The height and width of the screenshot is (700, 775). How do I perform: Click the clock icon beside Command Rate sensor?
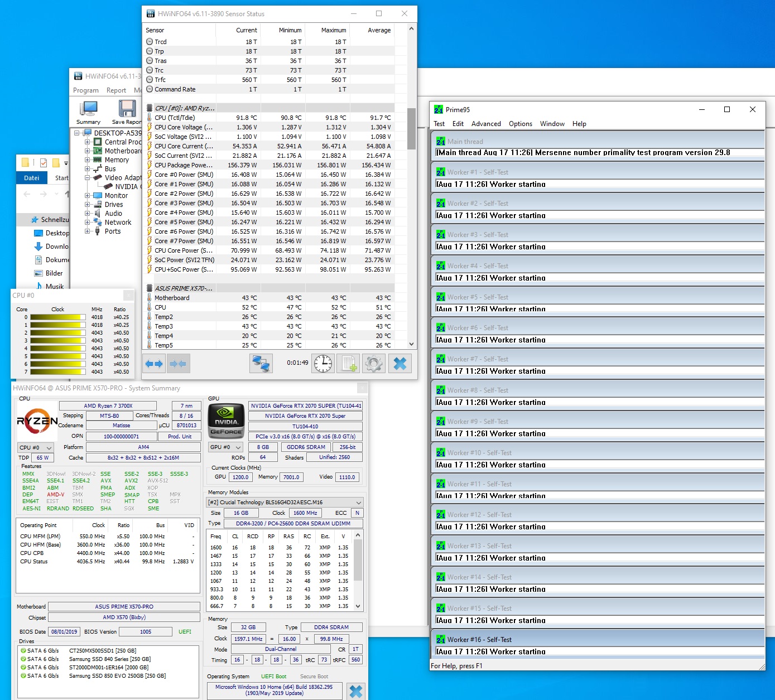click(x=150, y=89)
